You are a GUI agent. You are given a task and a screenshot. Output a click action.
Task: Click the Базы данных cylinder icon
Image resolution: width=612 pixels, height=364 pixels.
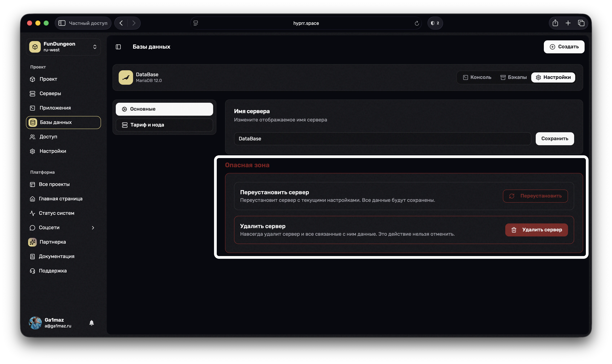[x=33, y=122]
